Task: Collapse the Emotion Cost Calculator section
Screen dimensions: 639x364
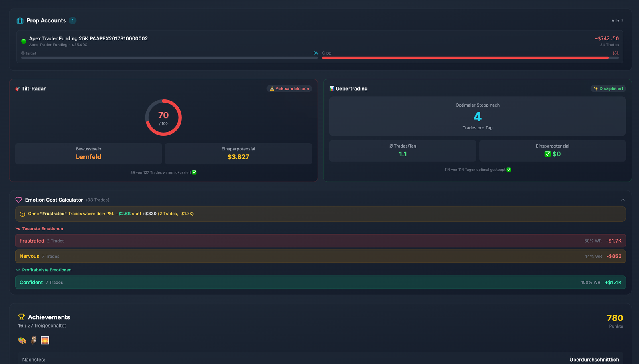Action: tap(623, 200)
